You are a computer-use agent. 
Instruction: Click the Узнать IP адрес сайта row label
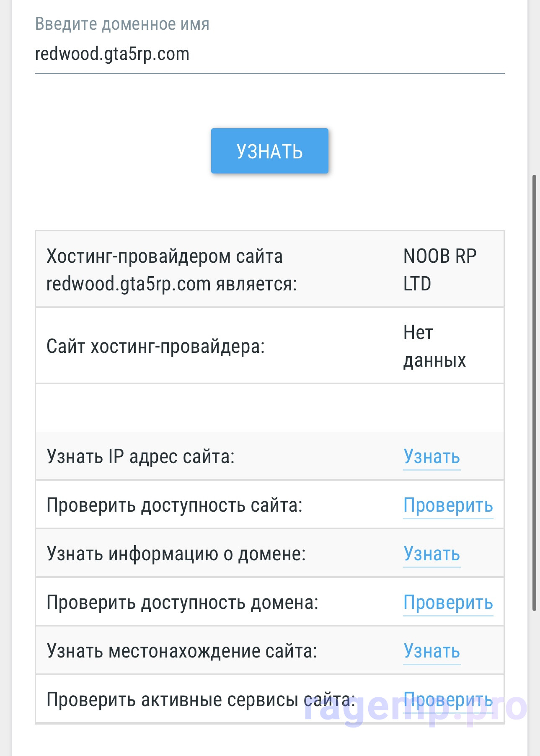[x=140, y=456]
